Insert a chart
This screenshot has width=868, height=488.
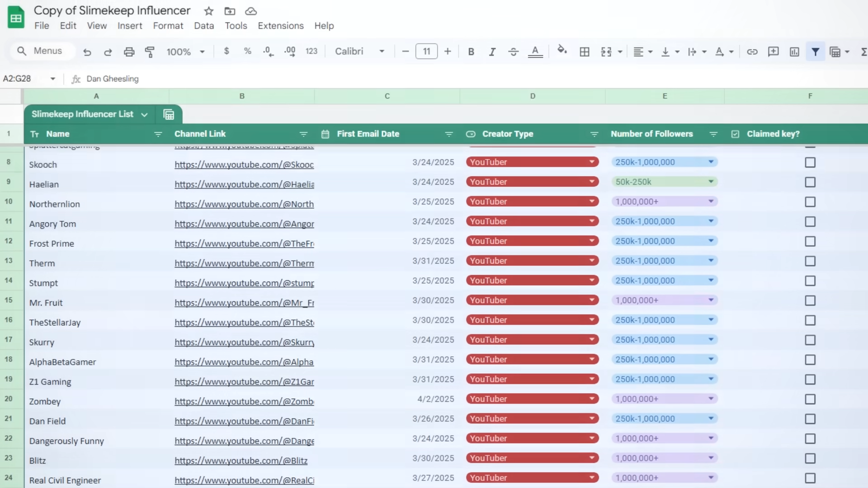[794, 52]
